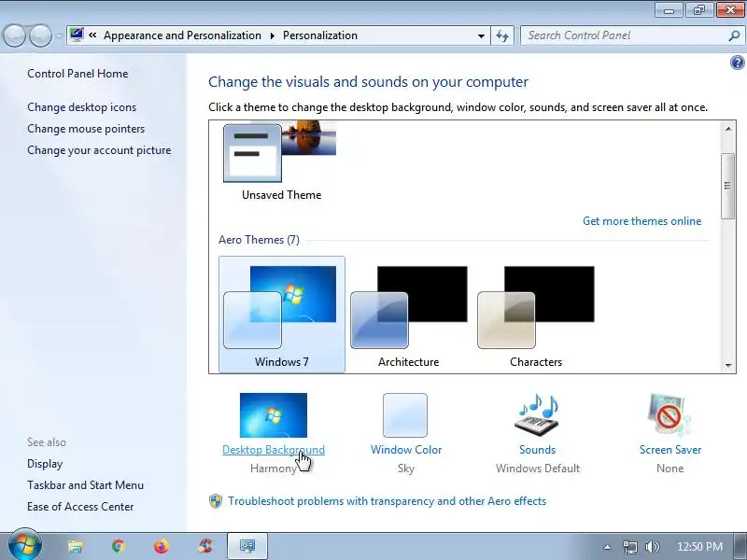Open the Window Color Sky swatch icon

405,414
